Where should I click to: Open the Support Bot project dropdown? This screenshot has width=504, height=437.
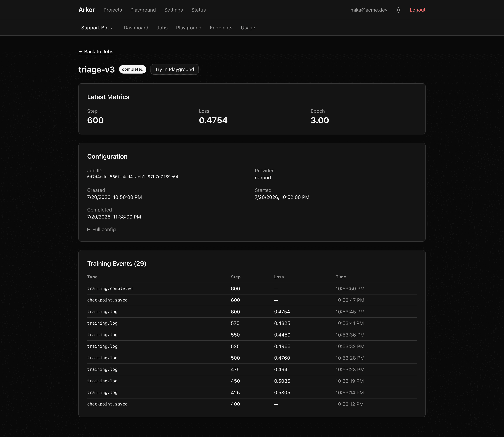(x=97, y=28)
